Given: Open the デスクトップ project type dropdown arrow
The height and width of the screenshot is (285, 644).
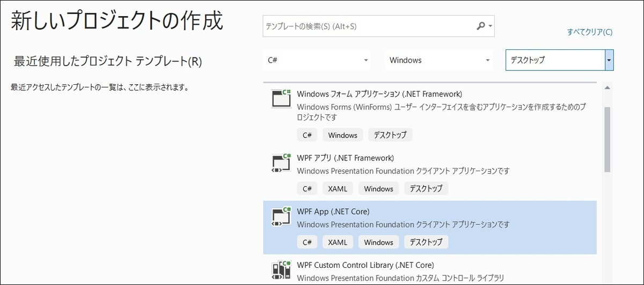Looking at the screenshot, I should [x=609, y=60].
